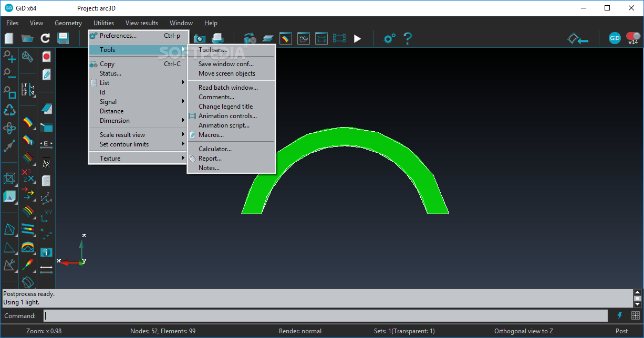
Task: Click the blue info icon
Action: coord(46,252)
